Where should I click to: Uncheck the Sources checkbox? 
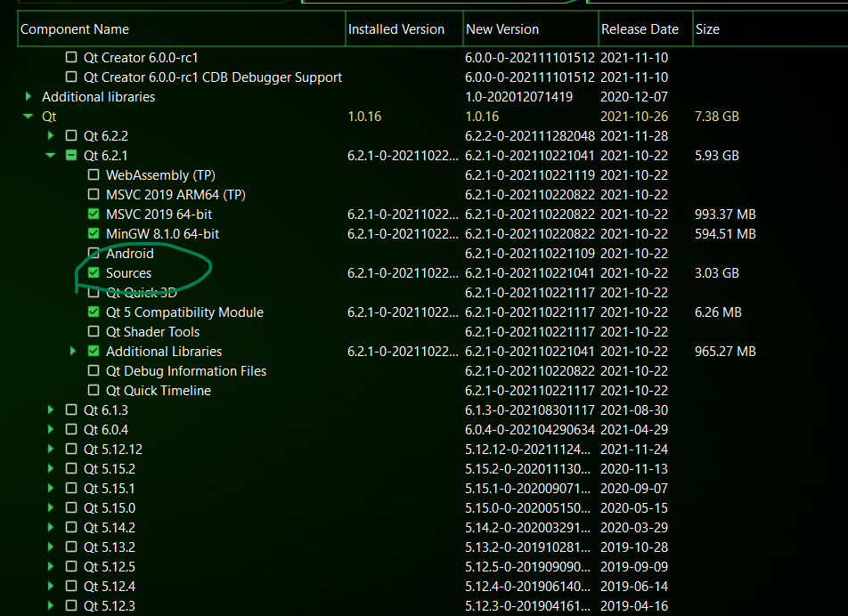94,272
